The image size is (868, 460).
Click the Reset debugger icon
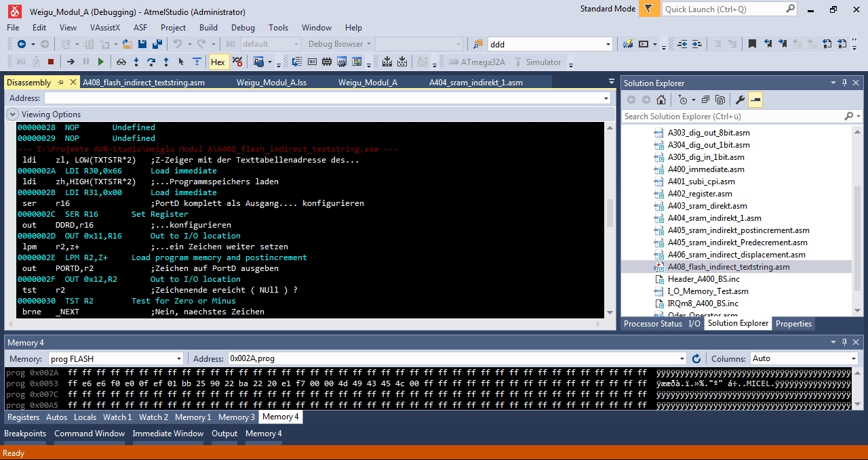click(197, 62)
